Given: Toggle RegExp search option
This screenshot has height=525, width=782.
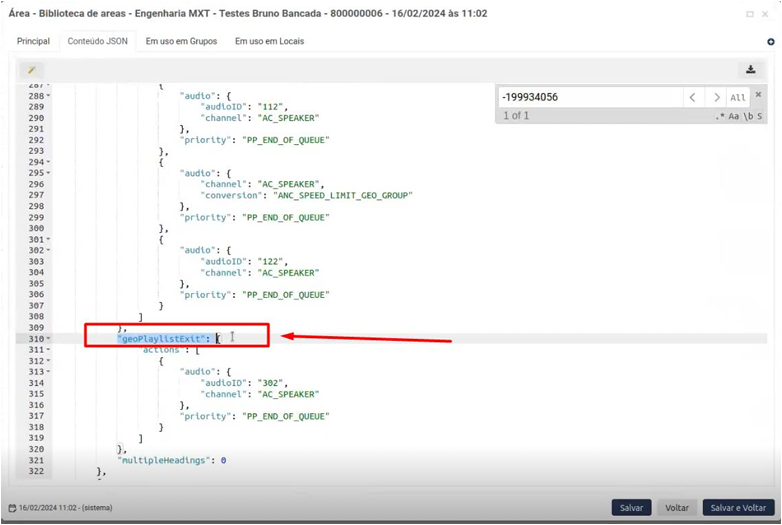Looking at the screenshot, I should 719,116.
